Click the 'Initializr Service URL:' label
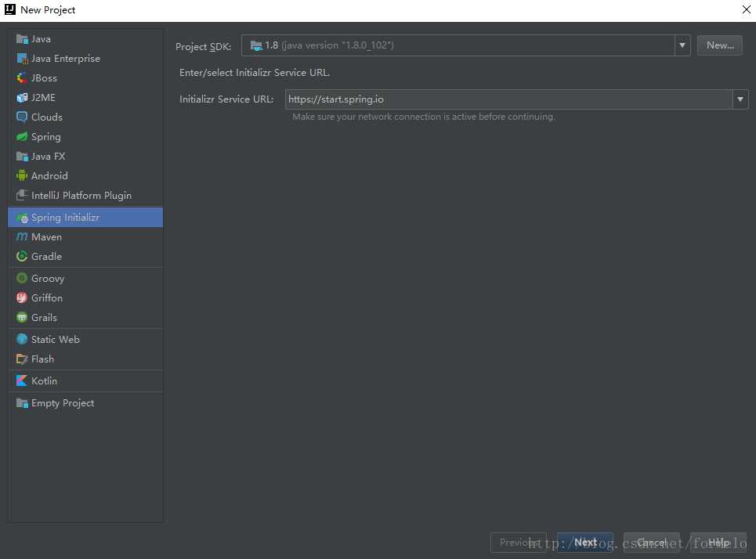 pyautogui.click(x=226, y=99)
